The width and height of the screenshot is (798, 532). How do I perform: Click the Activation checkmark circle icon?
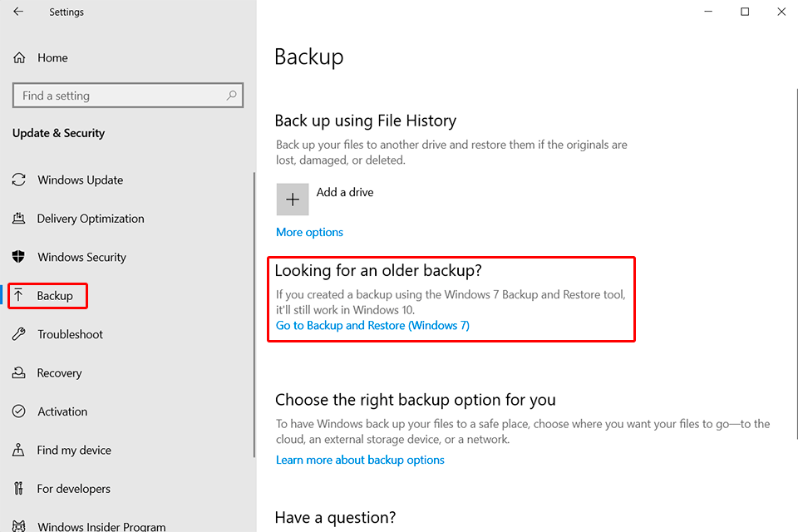(19, 411)
